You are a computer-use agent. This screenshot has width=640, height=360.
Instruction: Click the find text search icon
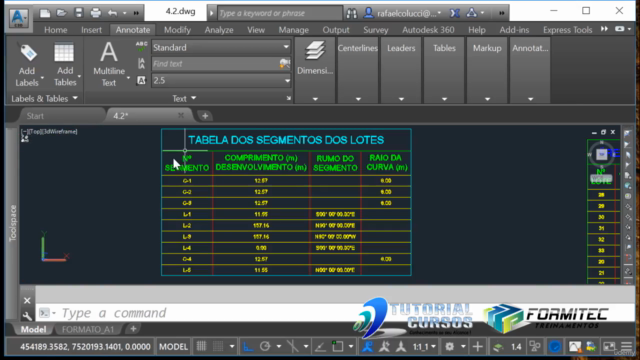coord(284,63)
